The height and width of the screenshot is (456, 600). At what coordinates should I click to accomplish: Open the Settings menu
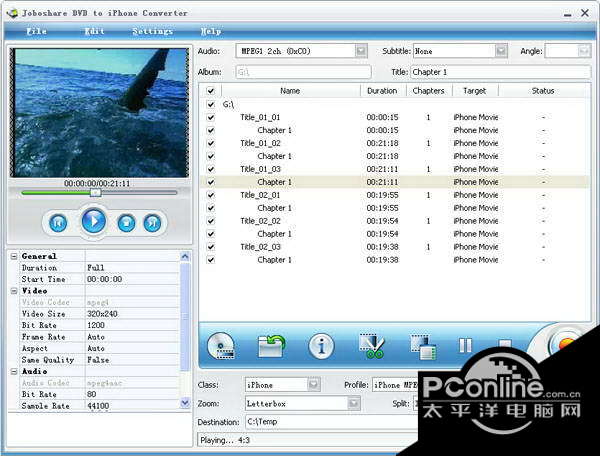click(152, 31)
